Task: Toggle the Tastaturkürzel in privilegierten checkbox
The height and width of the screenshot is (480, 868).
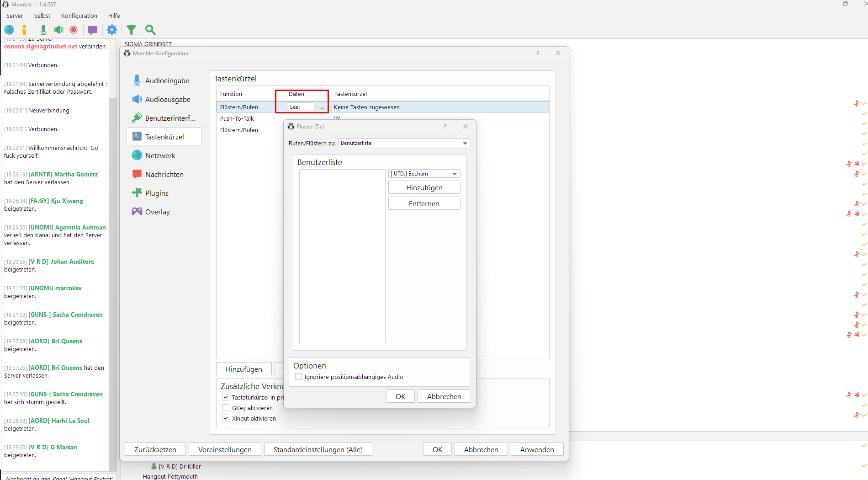Action: coord(226,397)
